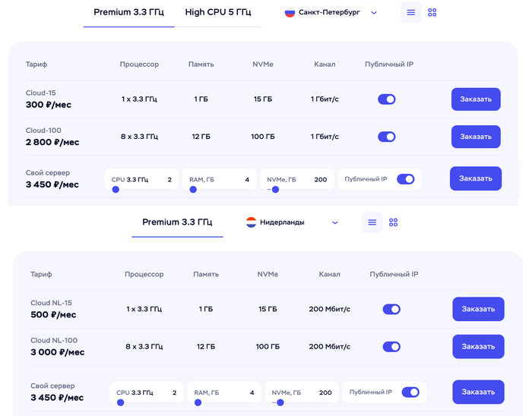Viewport: 532px width, 416px height.
Task: Expand the Нидерланды location dropdown
Action: point(335,222)
